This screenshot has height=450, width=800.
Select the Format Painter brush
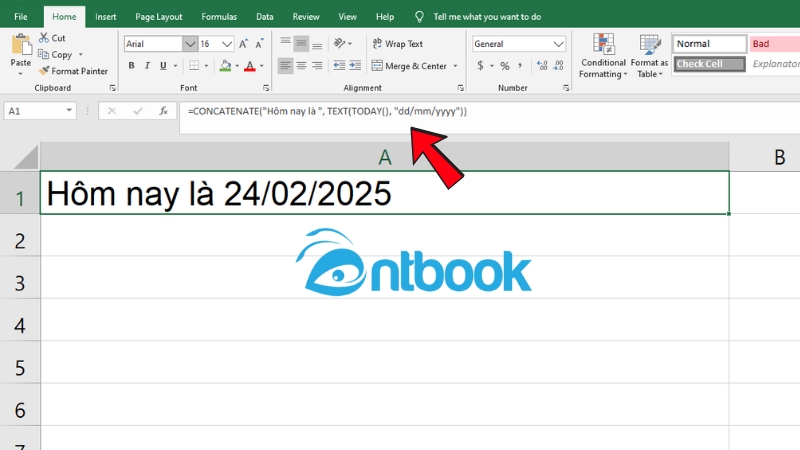tap(44, 71)
